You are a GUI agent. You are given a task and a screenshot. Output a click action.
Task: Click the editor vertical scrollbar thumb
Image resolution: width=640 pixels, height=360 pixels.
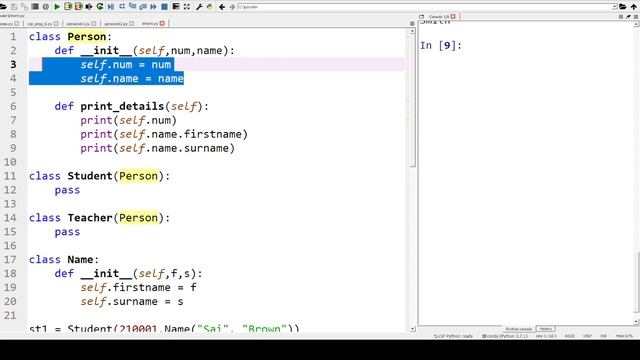click(x=412, y=100)
